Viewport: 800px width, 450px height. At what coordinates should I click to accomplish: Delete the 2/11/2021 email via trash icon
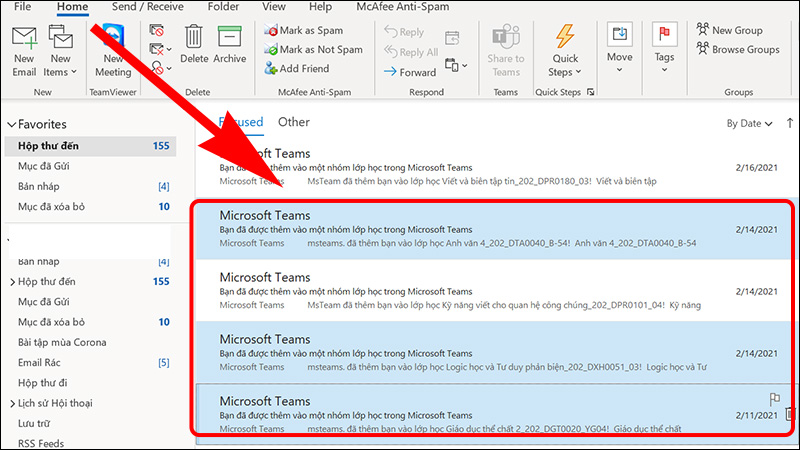click(790, 414)
